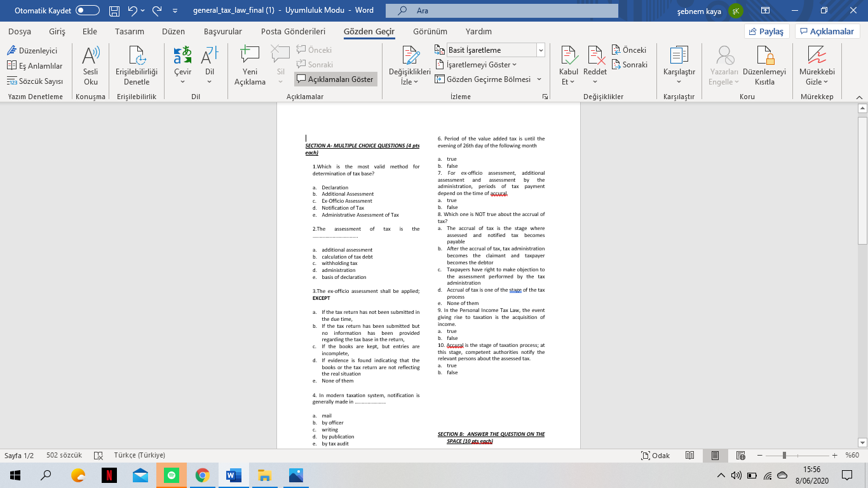Expand İşaretlemeyi Göster menu
Viewport: 868px width, 488px height.
(x=476, y=65)
